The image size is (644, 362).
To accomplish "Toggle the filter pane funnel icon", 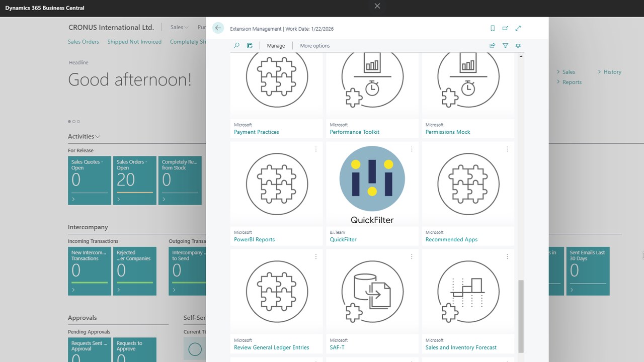I will point(505,45).
